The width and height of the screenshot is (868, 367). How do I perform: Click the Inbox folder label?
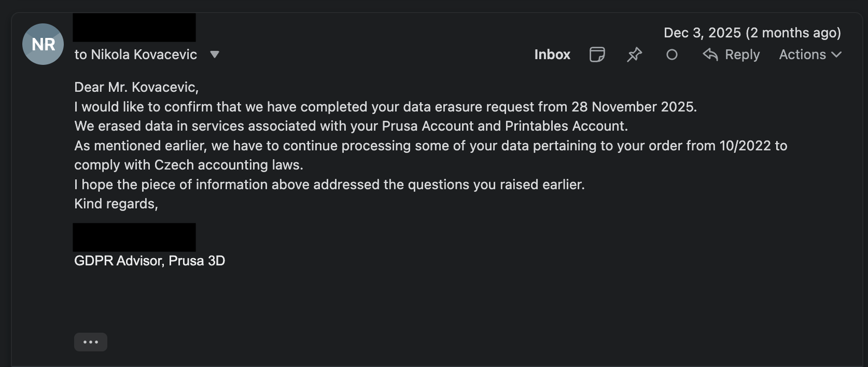[x=552, y=54]
